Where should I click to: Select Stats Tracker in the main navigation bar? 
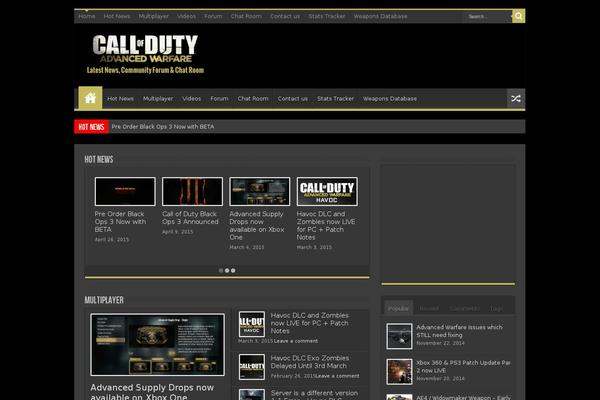tap(336, 99)
